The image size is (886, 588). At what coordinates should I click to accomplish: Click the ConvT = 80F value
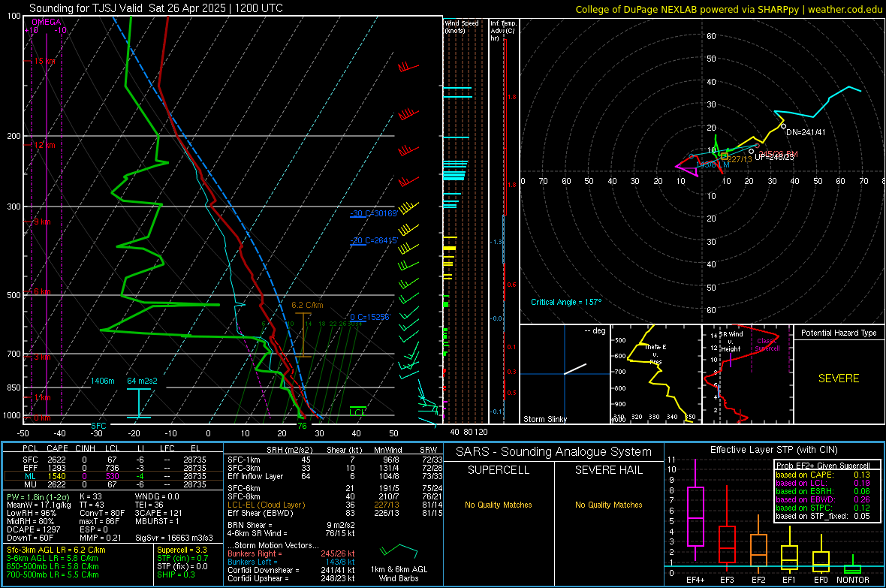[102, 514]
